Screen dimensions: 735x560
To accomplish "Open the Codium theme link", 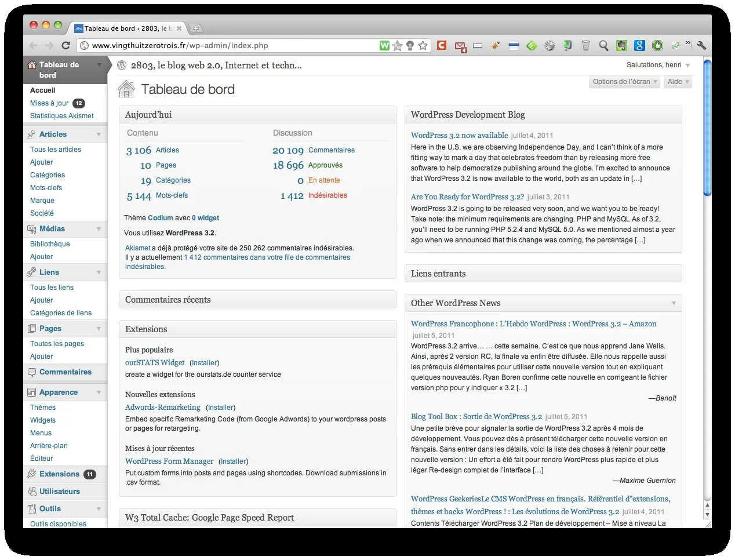I will tap(161, 218).
